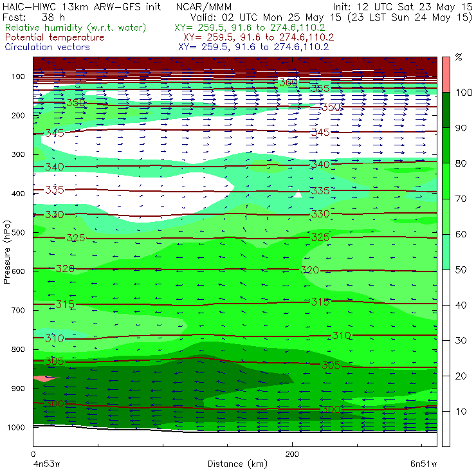Click the left-hand '345' contour label

pyautogui.click(x=55, y=133)
